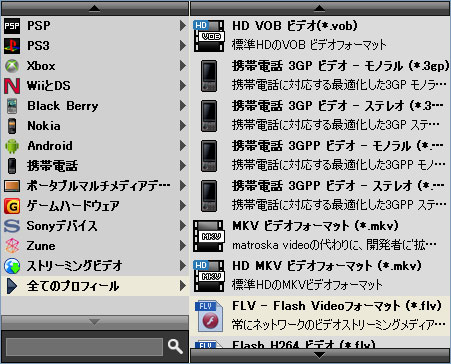
Task: Click the left category list scroll-down bar
Action: tap(95, 322)
